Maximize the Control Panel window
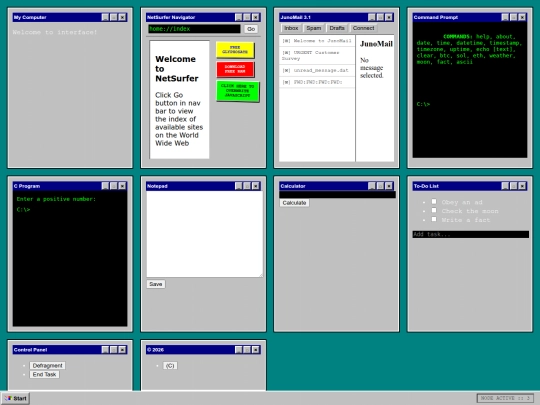Screen dimensions: 540x405 click(x=114, y=350)
